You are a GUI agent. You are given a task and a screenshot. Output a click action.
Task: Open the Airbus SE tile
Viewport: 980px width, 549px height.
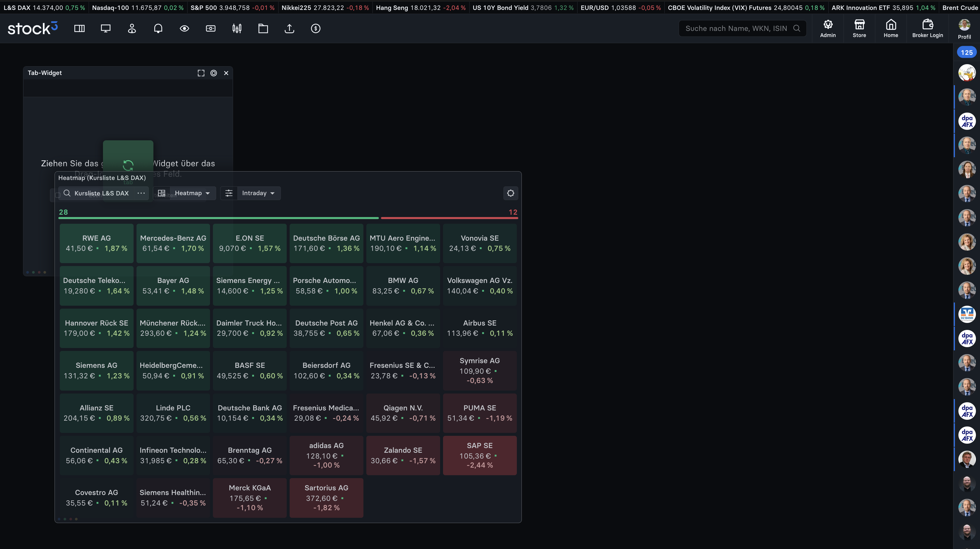coord(480,328)
